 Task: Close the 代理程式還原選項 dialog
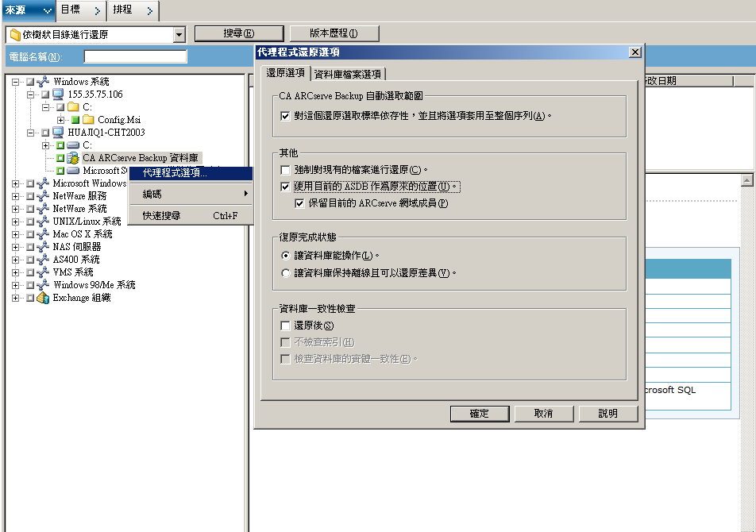(635, 52)
